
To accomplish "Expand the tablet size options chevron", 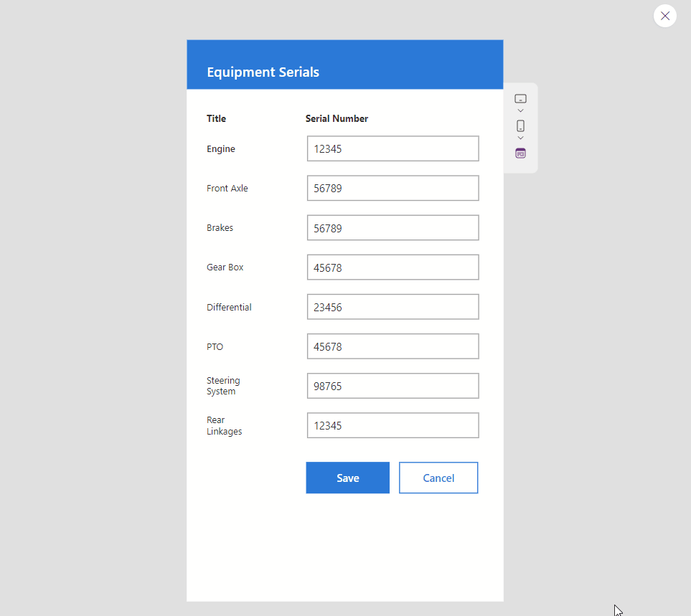I will pyautogui.click(x=520, y=110).
